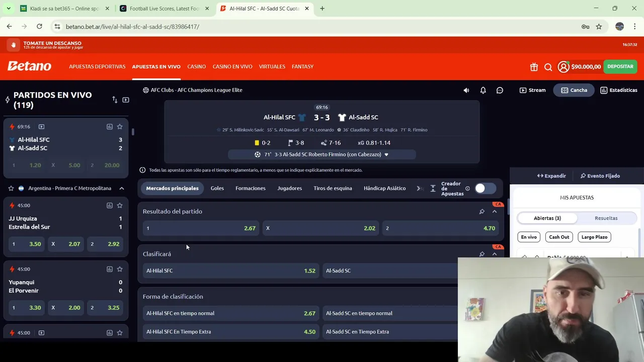Viewport: 644px width, 362px height.
Task: Collapse the Resultado del partido market
Action: tap(495, 212)
